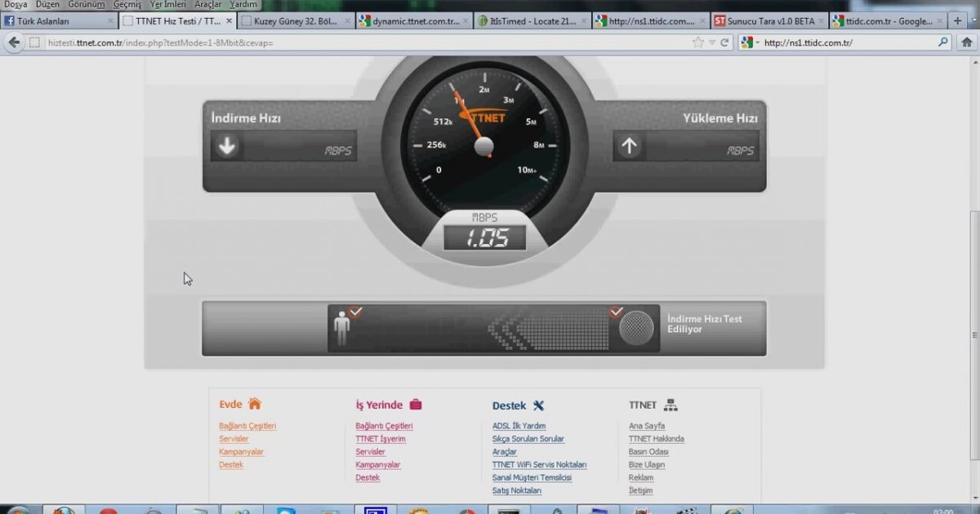
Task: Open a new tab with the plus button
Action: pos(958,21)
